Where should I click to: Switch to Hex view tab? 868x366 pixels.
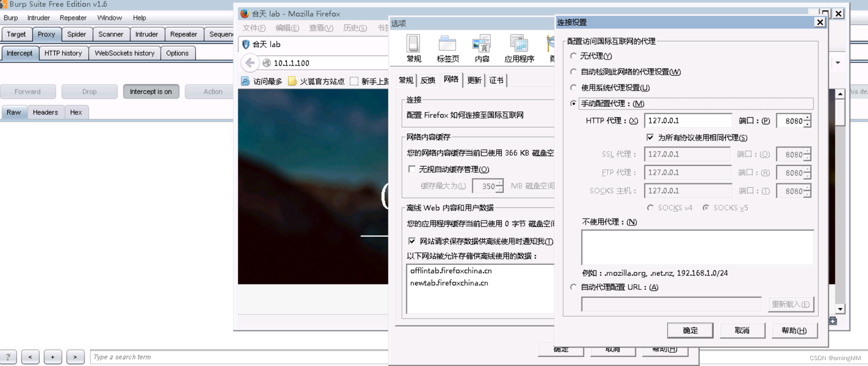76,112
